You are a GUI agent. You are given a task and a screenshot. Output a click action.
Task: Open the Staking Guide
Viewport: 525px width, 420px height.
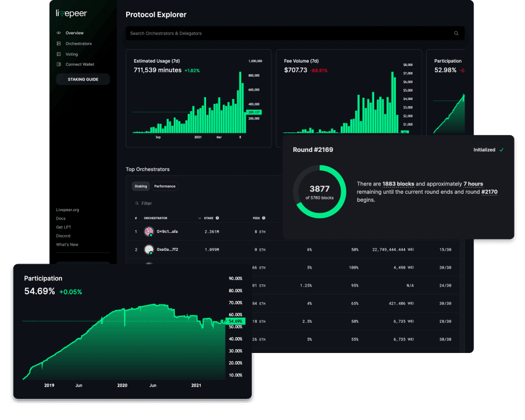(83, 79)
